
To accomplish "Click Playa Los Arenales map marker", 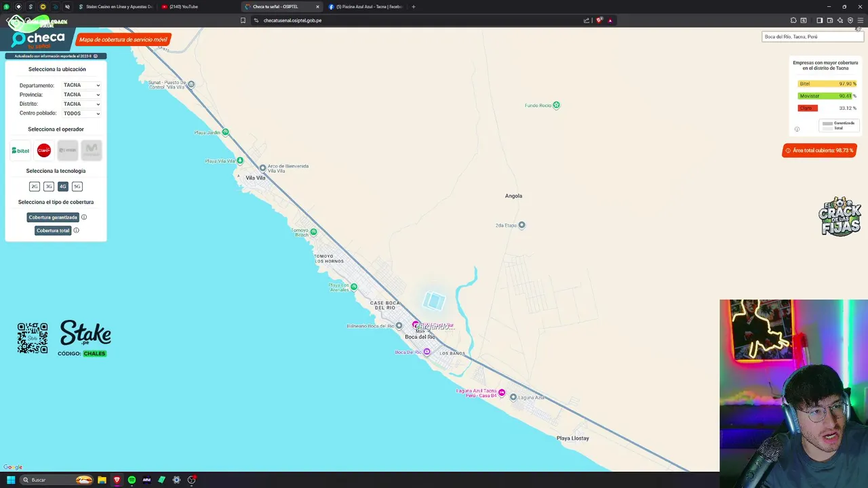I will click(353, 287).
